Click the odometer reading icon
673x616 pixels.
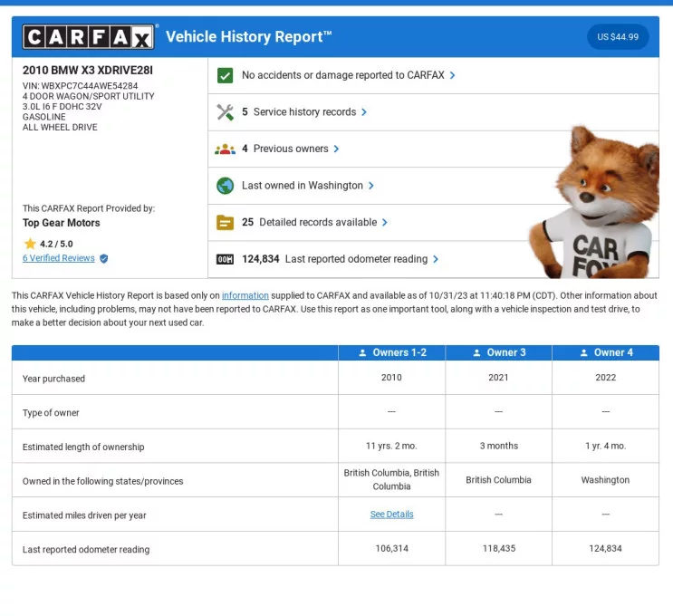pyautogui.click(x=226, y=259)
